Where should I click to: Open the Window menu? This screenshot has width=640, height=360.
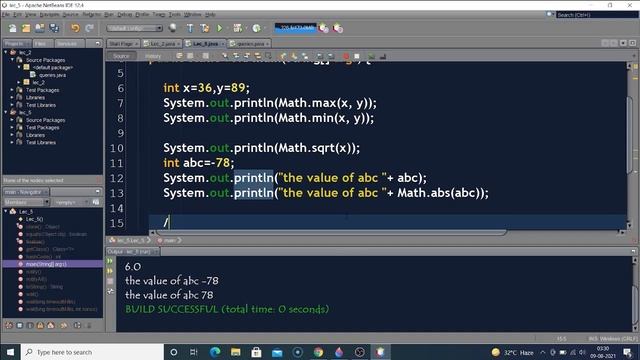(x=192, y=14)
